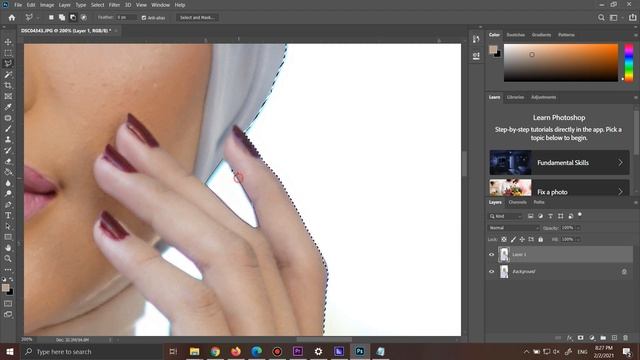Open the tool preset picker dropdown
Viewport: 640px width, 360px height.
click(x=38, y=18)
